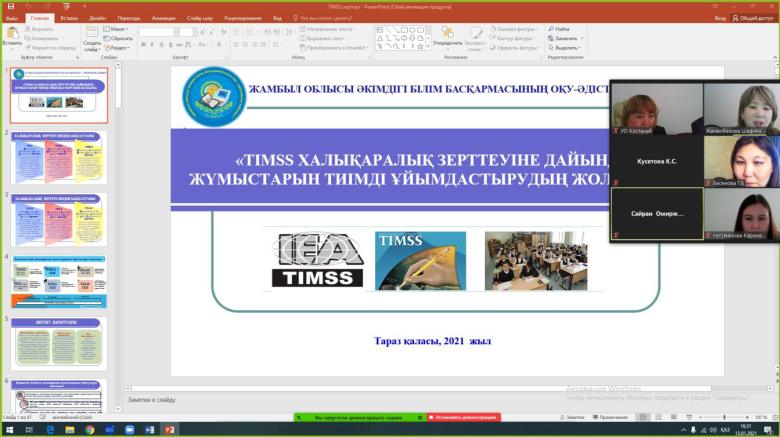Screen dimensions: 780x437
Task: Switch to Переходы tab
Action: pyautogui.click(x=129, y=18)
